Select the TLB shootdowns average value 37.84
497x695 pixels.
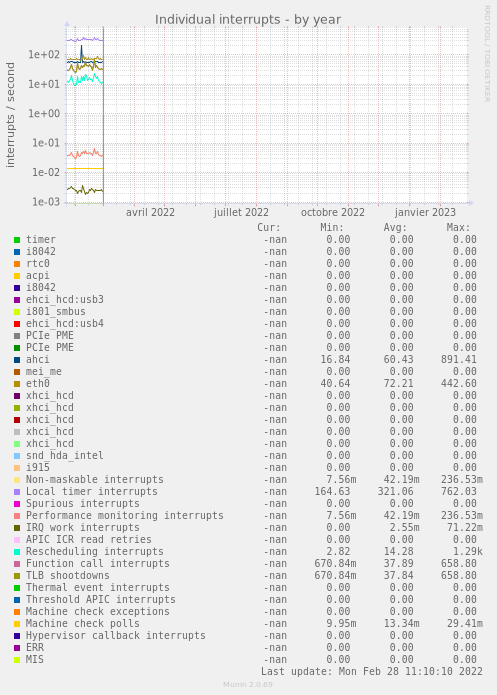coord(399,575)
